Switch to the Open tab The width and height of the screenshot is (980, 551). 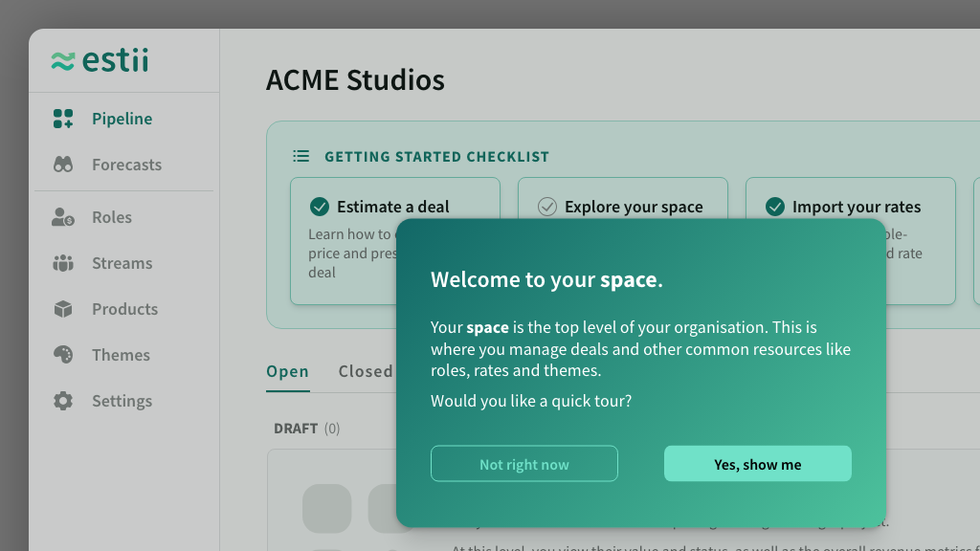click(x=287, y=371)
